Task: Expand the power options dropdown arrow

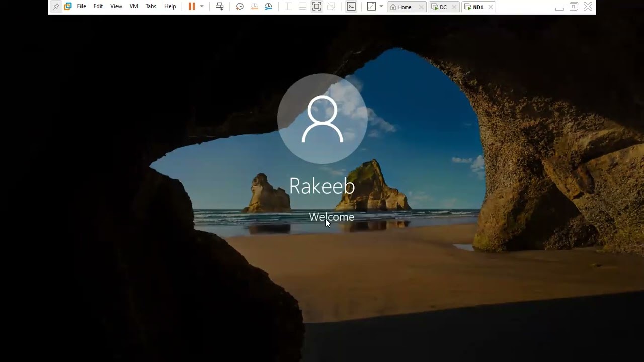Action: 202,7
